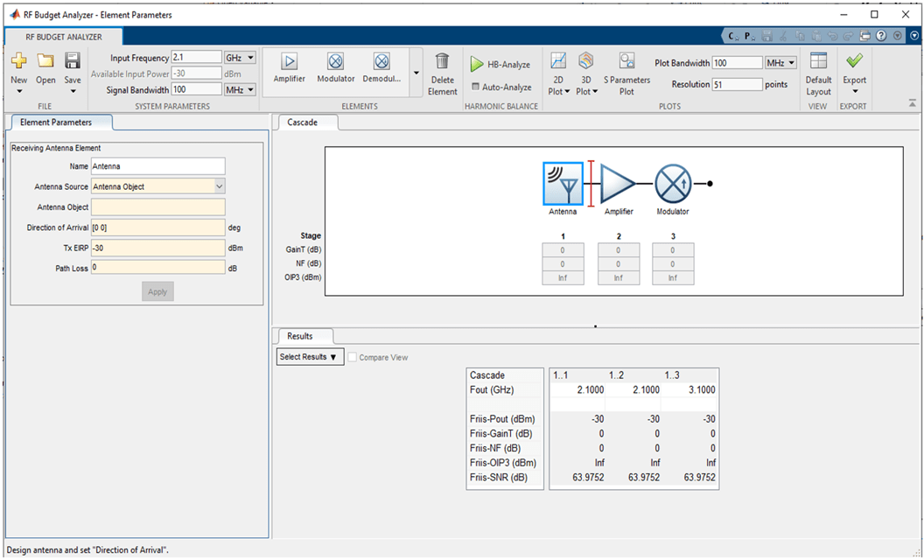Image resolution: width=924 pixels, height=560 pixels.
Task: Open a saved project with Open icon
Action: tap(45, 61)
